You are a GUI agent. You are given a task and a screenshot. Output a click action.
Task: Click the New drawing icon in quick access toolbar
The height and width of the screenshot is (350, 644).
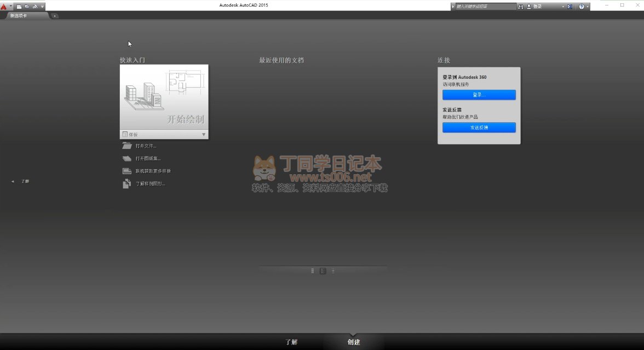[19, 7]
